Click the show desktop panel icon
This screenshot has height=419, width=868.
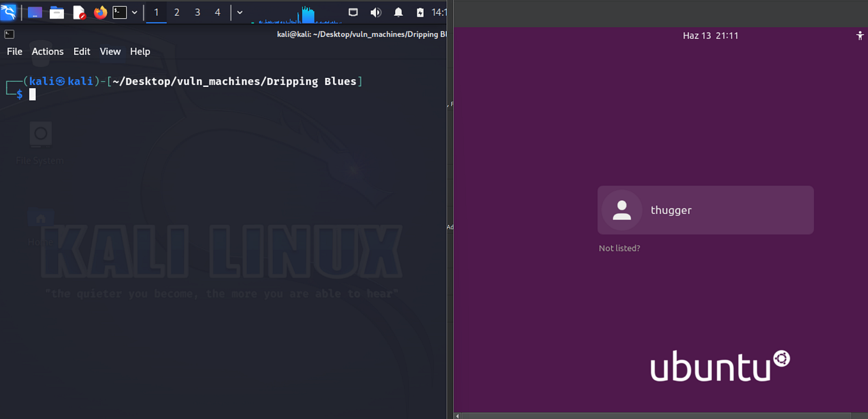[x=35, y=12]
